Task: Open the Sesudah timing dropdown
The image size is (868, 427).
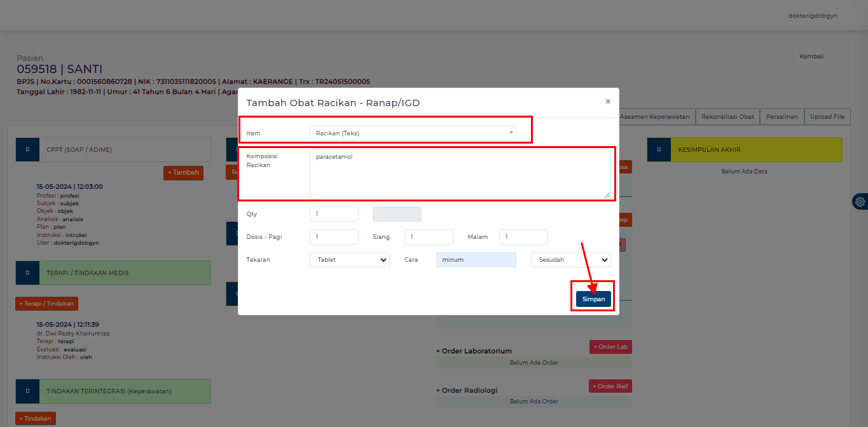Action: (570, 260)
